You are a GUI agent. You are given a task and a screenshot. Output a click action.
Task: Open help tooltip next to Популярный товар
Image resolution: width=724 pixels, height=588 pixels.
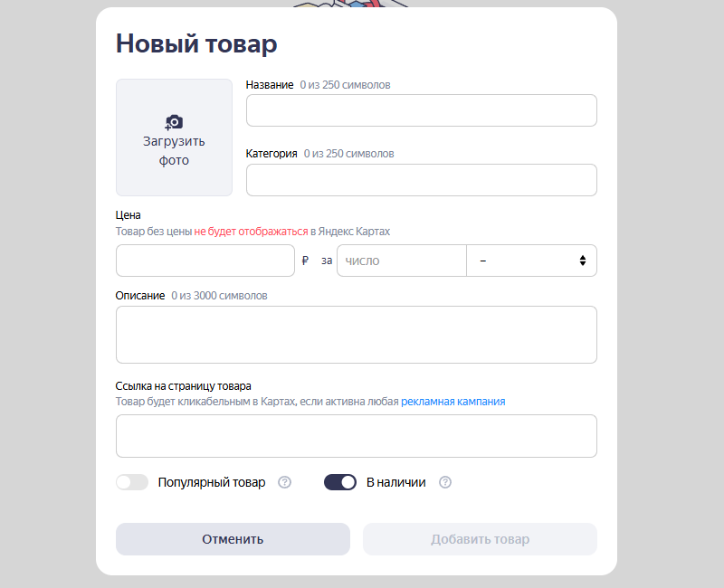[x=285, y=482]
